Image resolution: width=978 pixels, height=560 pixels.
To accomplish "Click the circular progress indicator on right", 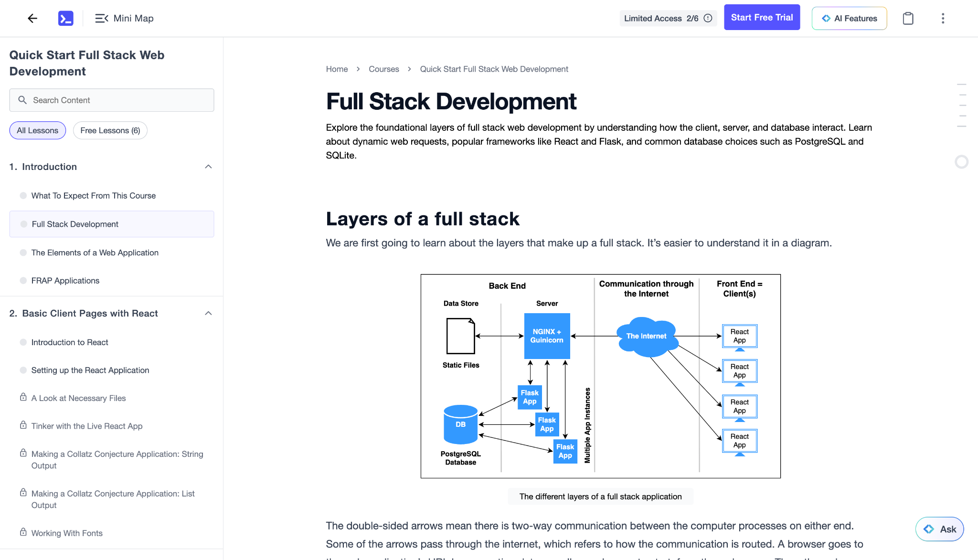I will [x=961, y=162].
